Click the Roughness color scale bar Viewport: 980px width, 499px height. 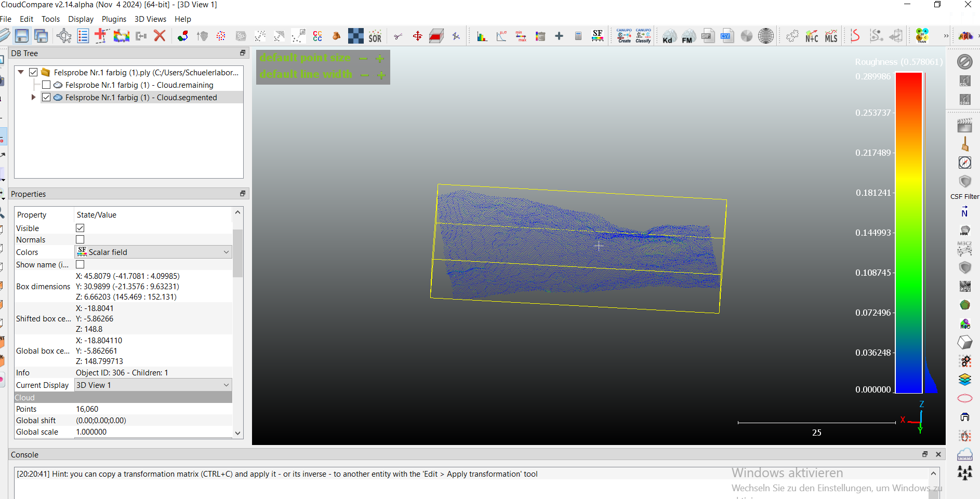coord(908,233)
